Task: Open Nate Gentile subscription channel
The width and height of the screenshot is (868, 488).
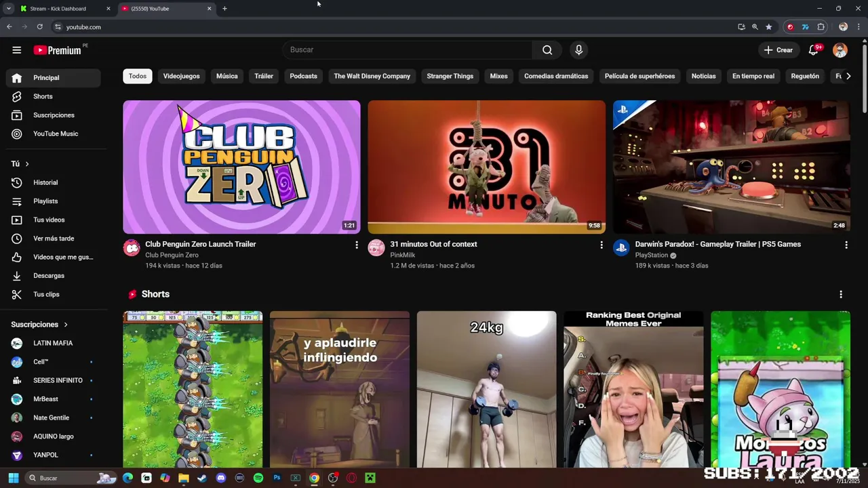Action: [x=54, y=418]
